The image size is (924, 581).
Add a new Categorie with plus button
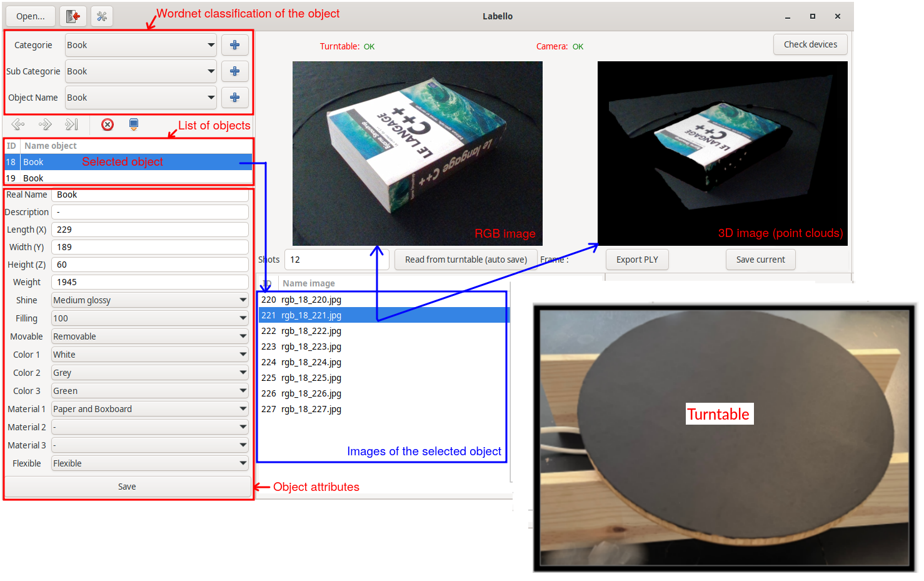click(235, 45)
